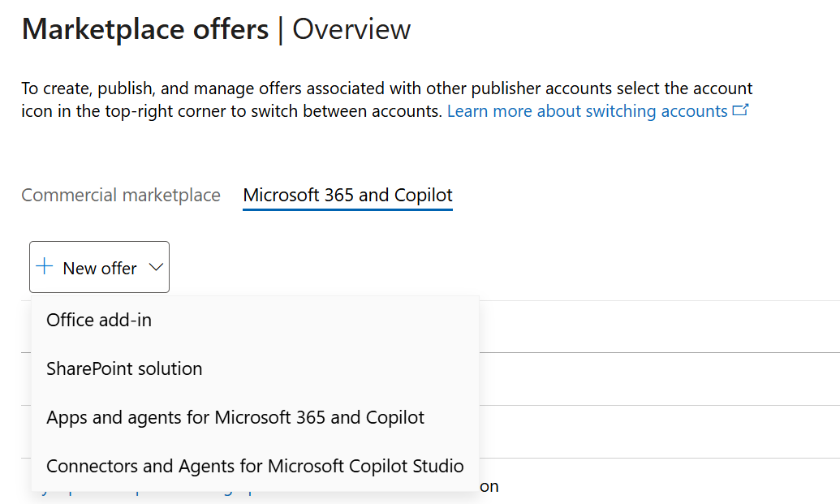
Task: Click the truncated 'on' text beside the menu
Action: coord(489,486)
